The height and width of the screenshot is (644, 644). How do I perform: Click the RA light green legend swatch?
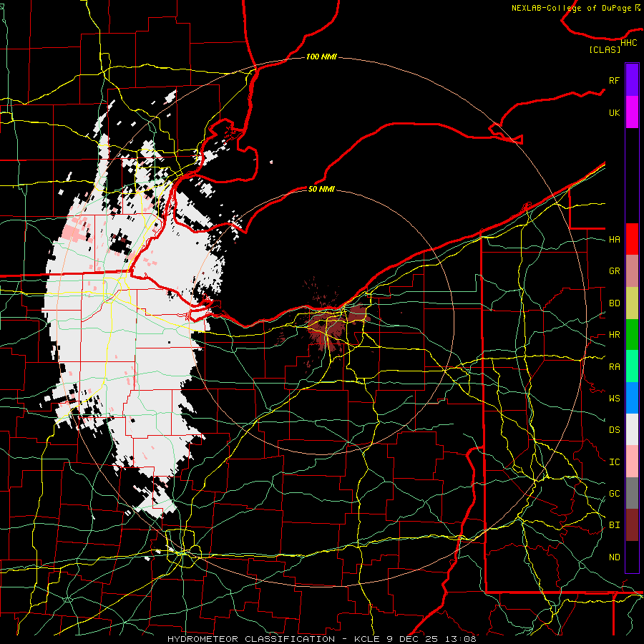click(x=632, y=366)
